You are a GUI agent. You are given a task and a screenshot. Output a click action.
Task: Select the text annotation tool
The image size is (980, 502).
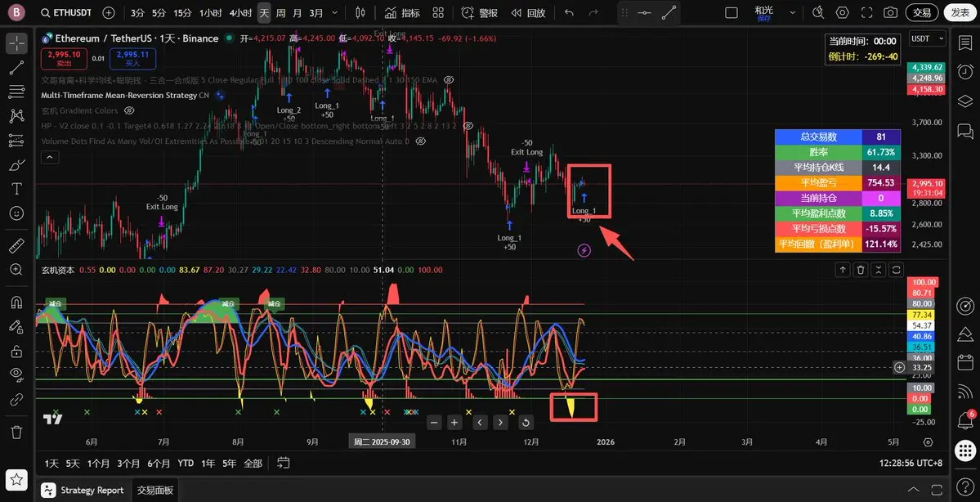click(x=17, y=190)
